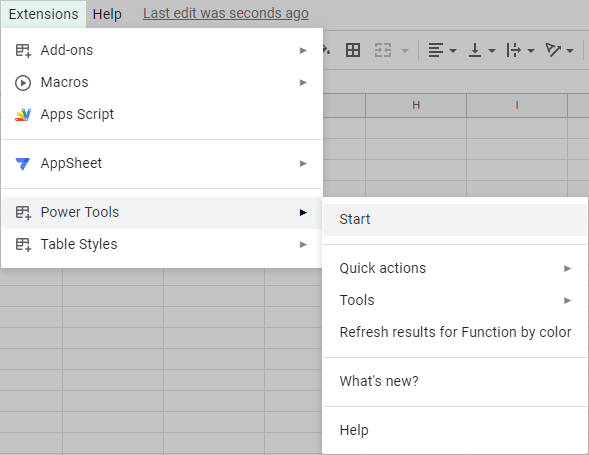Click the text wrapping icon

[x=513, y=50]
